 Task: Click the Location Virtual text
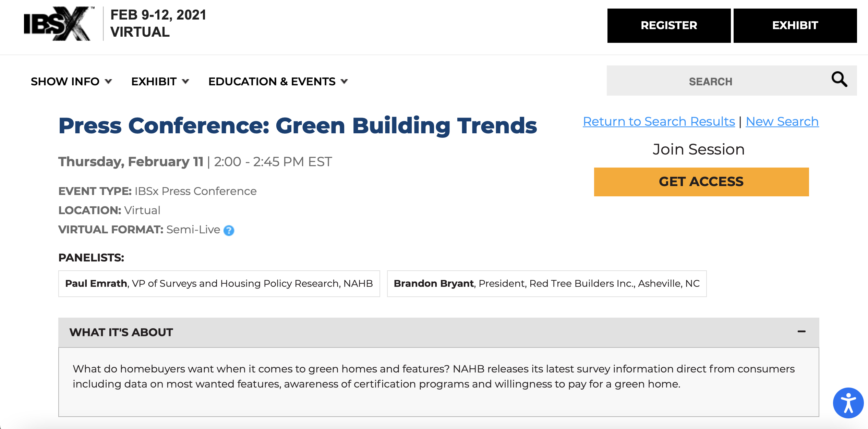click(109, 210)
